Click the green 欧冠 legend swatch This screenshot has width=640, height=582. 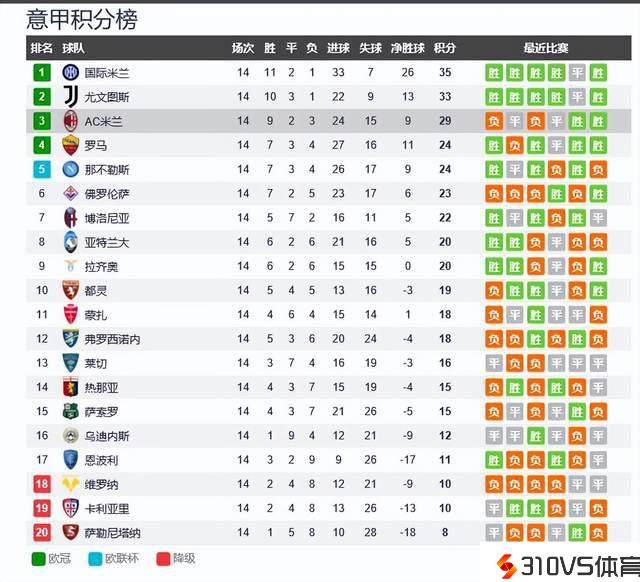38,559
